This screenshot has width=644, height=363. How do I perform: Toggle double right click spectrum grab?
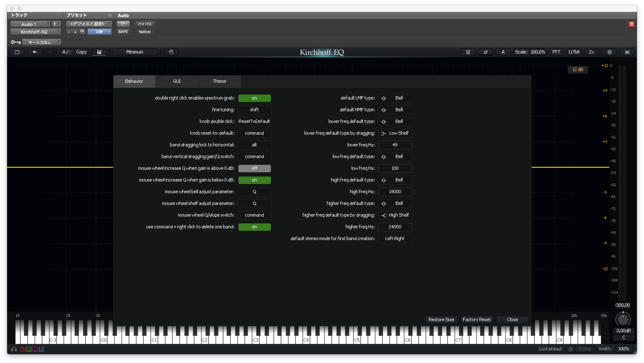pyautogui.click(x=254, y=98)
